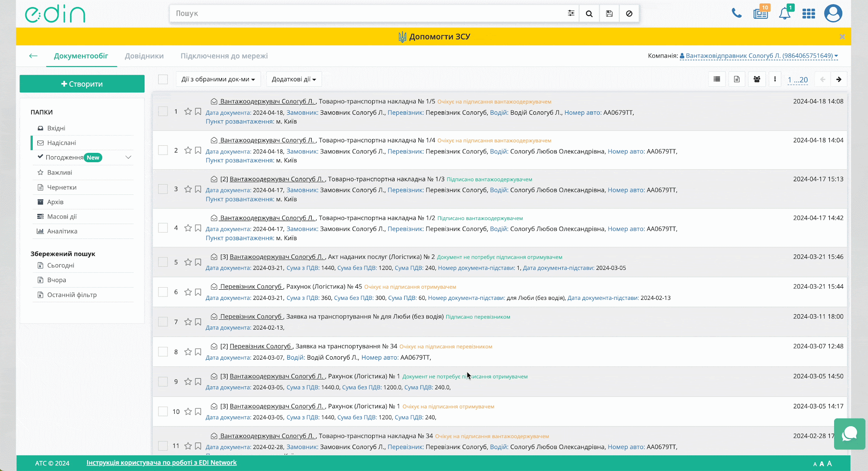
Task: Open the search filter settings icon
Action: click(x=571, y=14)
